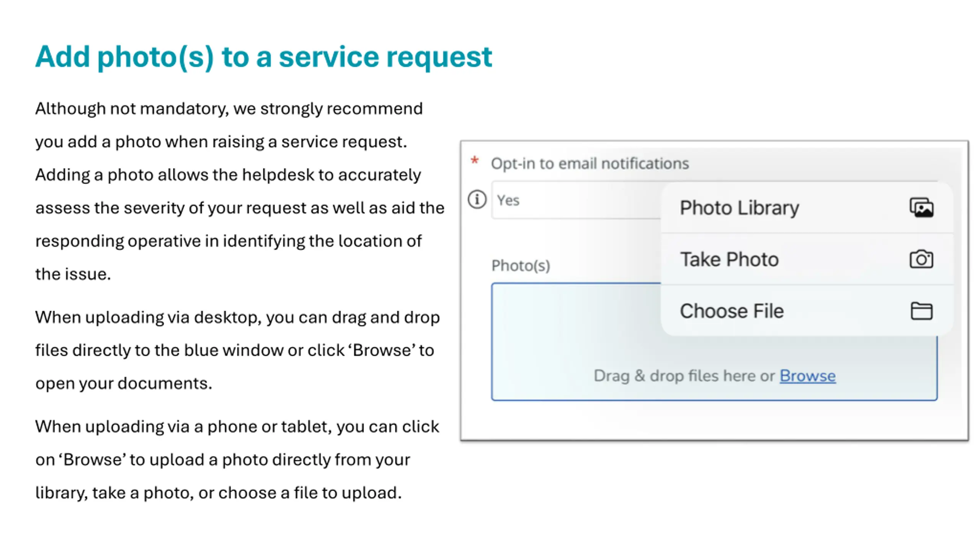This screenshot has height=551, width=980.
Task: Click the Choose File folder icon
Action: click(x=921, y=311)
